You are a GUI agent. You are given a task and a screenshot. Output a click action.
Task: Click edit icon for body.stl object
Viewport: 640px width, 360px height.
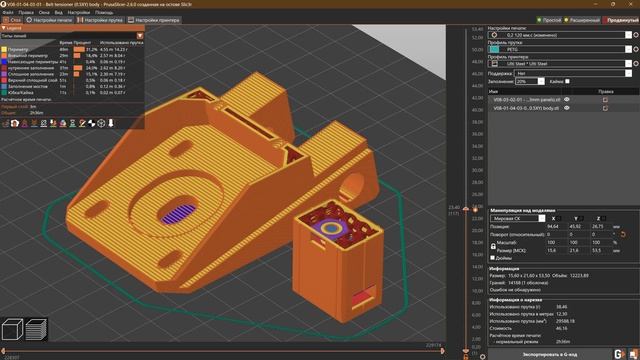point(605,108)
